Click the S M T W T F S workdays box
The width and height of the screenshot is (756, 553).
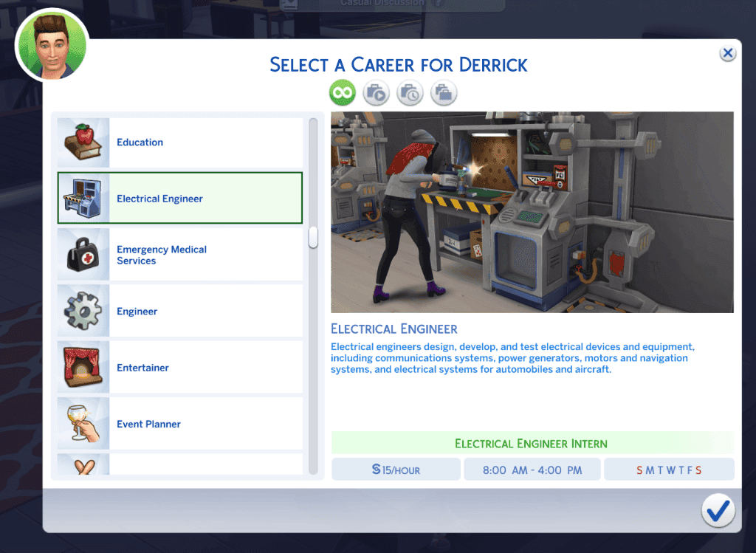(669, 470)
